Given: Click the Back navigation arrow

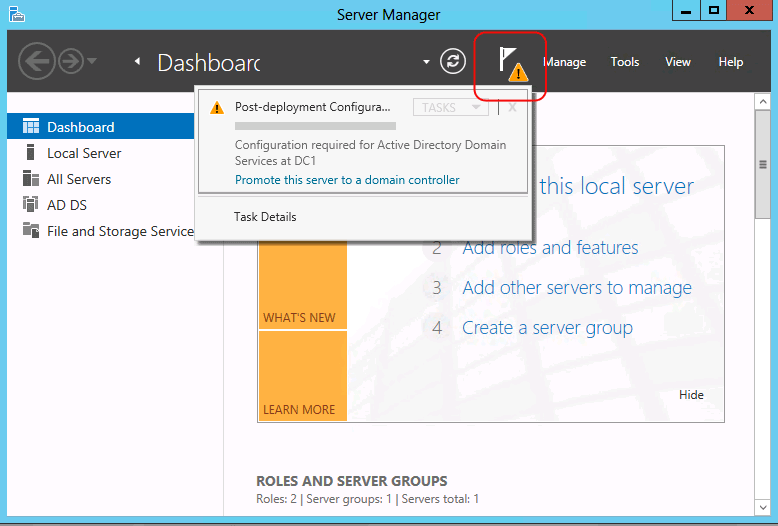Looking at the screenshot, I should tap(36, 62).
